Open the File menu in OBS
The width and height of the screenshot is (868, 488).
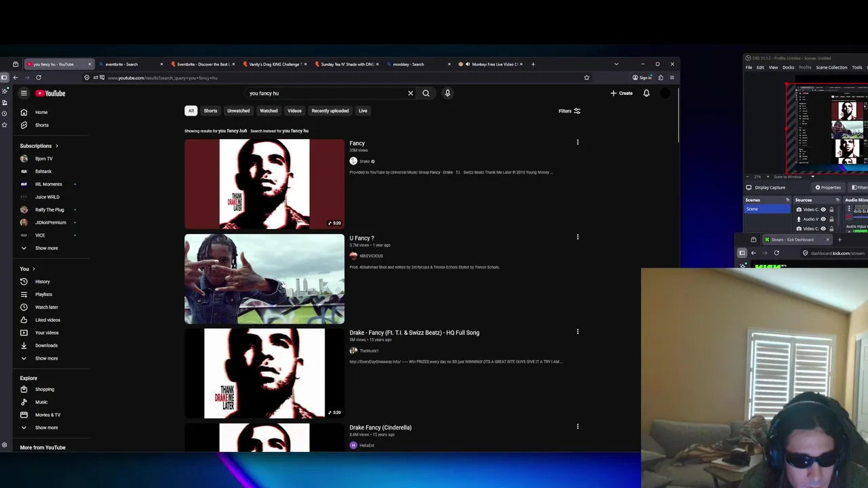point(749,68)
